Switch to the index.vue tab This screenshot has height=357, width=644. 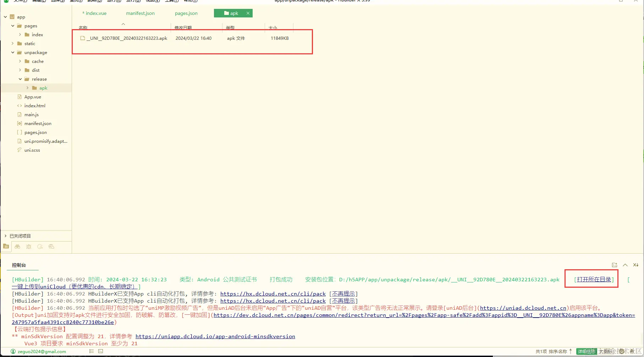[x=94, y=13]
